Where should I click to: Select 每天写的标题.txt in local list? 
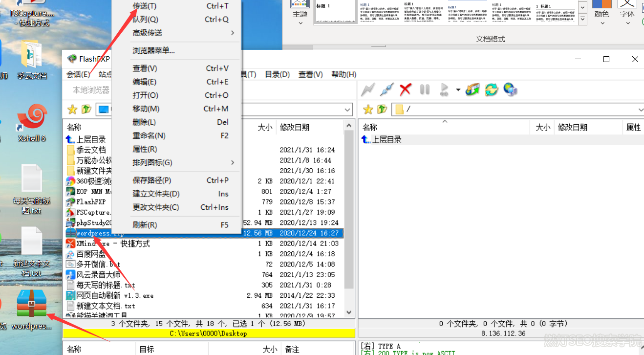tap(106, 285)
